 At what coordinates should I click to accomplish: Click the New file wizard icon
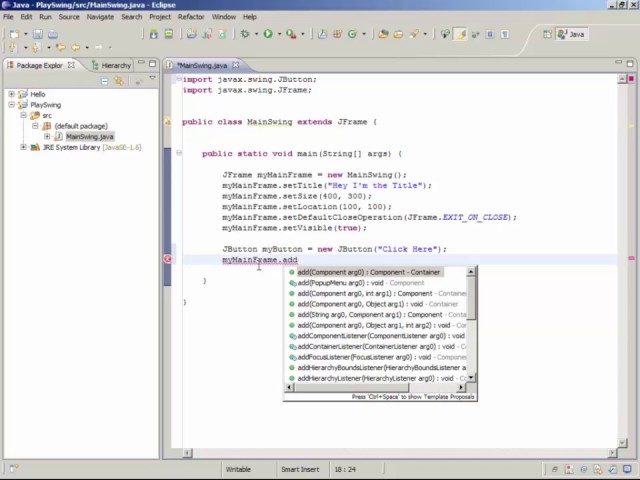click(14, 34)
